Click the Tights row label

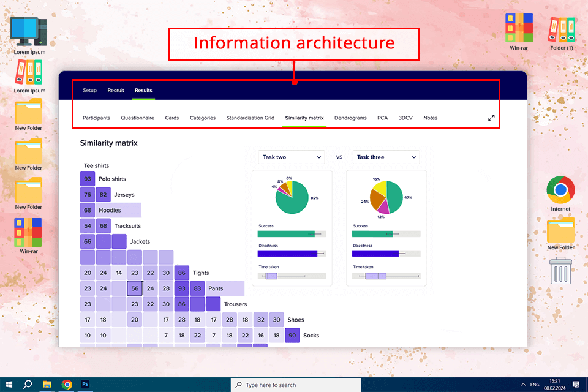pyautogui.click(x=201, y=273)
